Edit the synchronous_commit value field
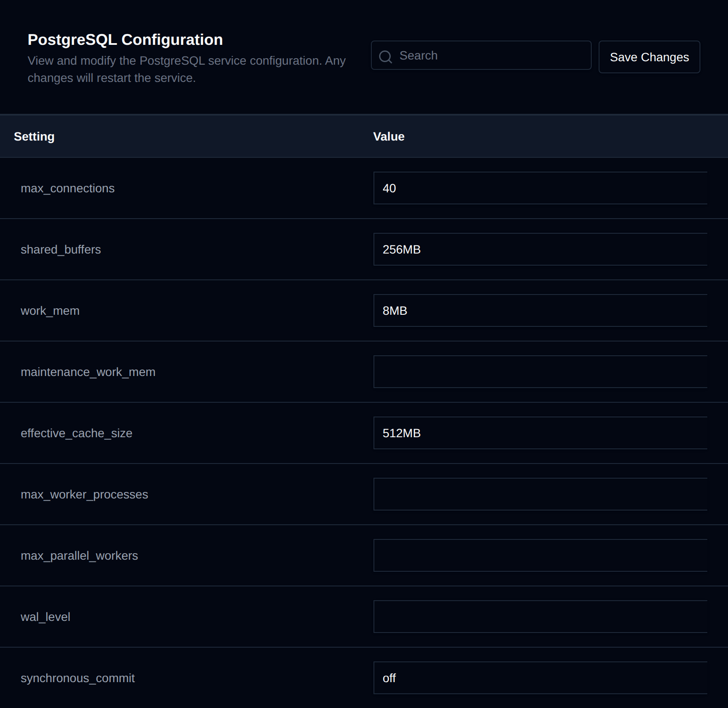728x708 pixels. (540, 678)
